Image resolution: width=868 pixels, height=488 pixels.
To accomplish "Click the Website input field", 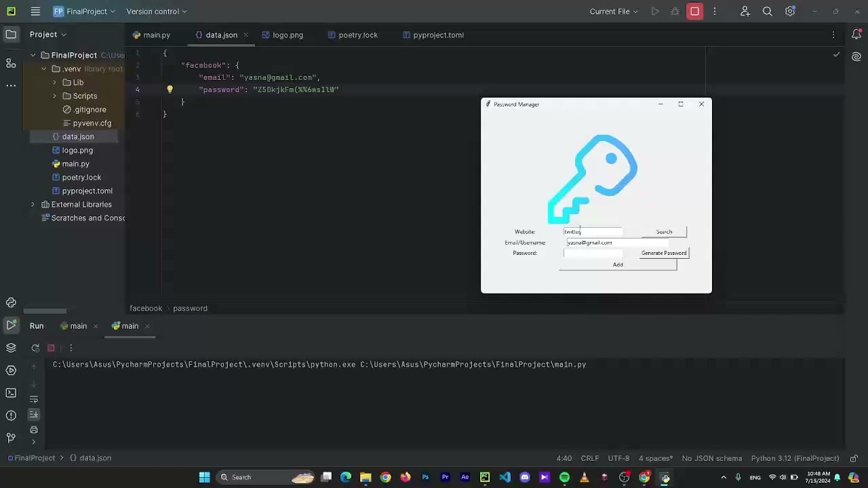I will 593,232.
